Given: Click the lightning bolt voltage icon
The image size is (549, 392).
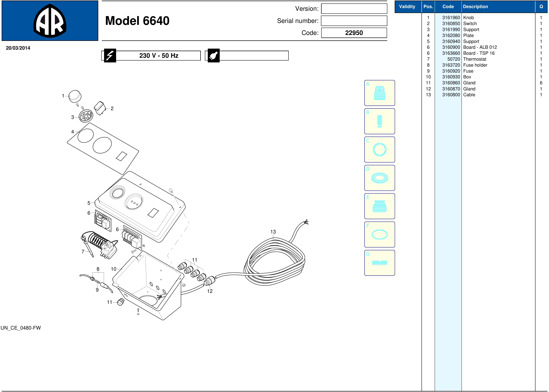Looking at the screenshot, I should (110, 55).
